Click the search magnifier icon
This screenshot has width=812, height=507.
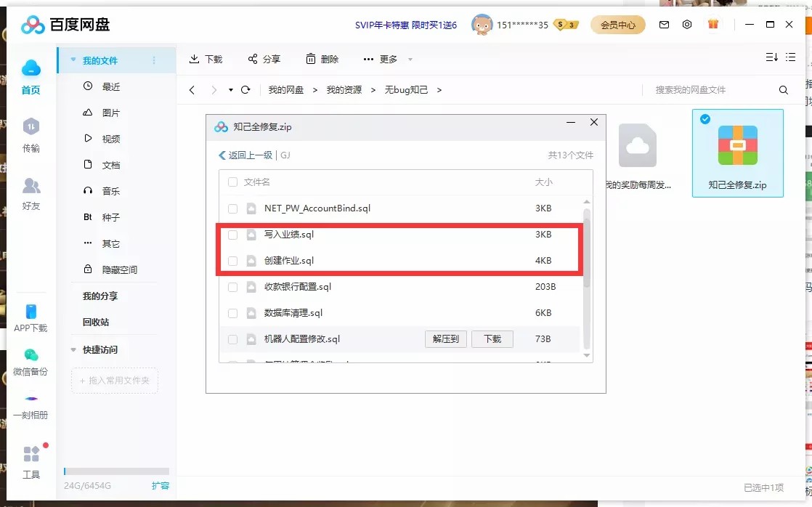[784, 89]
